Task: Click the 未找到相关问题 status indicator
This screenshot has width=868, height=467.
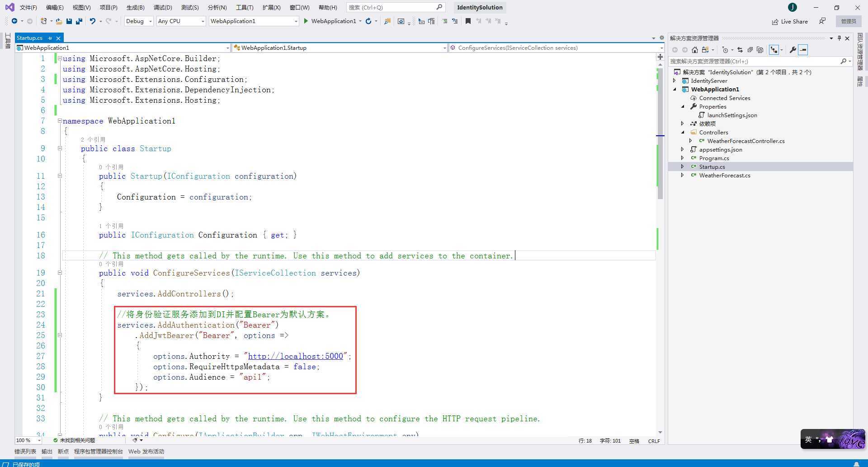Action: tap(74, 440)
